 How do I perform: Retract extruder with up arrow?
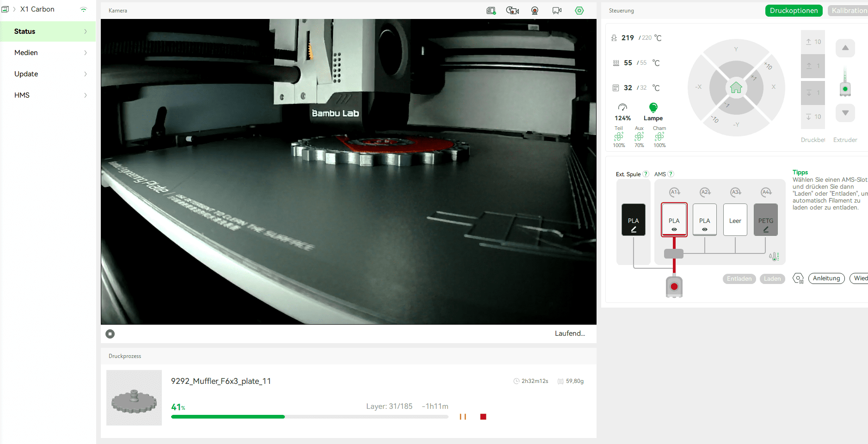pyautogui.click(x=845, y=48)
